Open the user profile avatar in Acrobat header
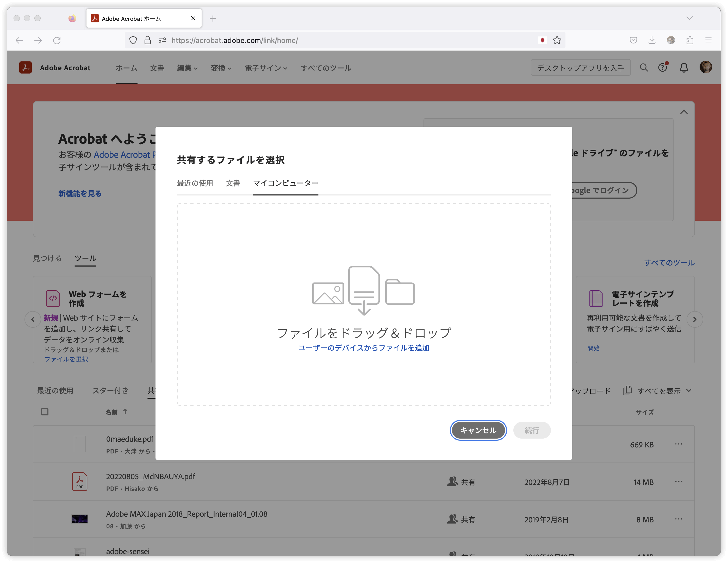 click(705, 67)
